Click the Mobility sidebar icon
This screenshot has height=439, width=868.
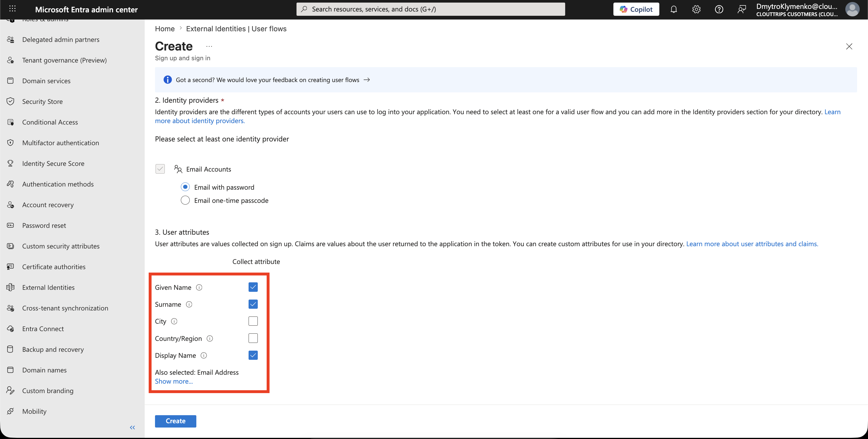click(10, 411)
